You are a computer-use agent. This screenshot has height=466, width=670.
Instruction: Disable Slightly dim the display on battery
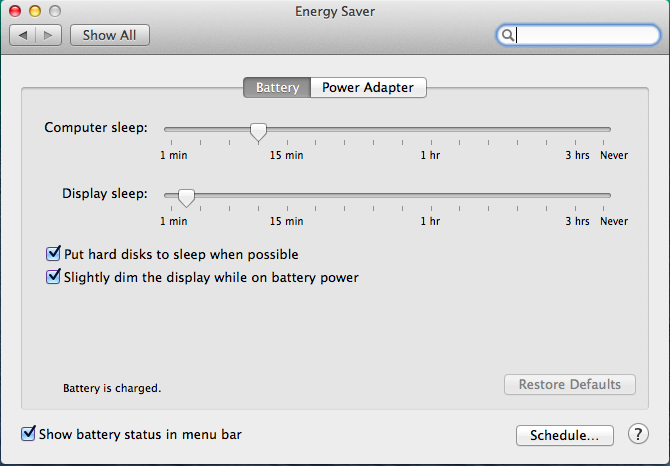[x=54, y=277]
